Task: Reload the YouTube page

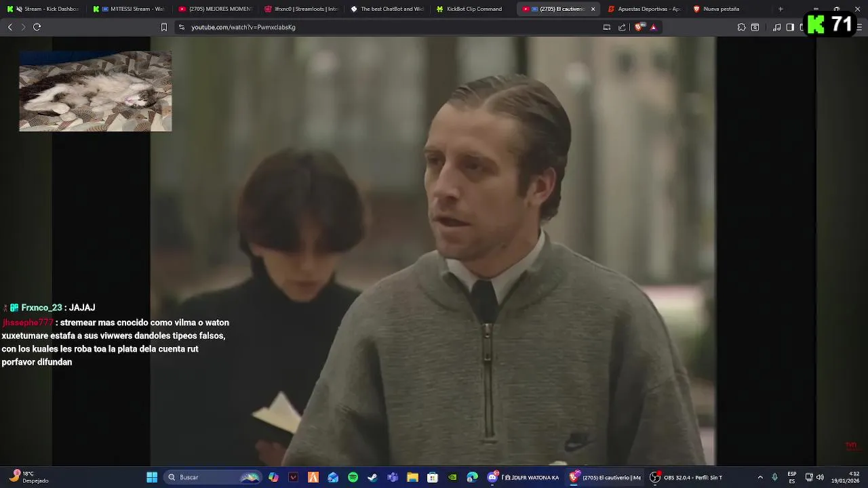Action: click(x=37, y=27)
